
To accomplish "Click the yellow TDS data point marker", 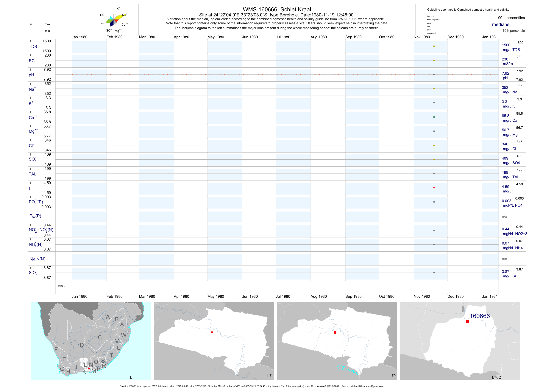I will (434, 46).
